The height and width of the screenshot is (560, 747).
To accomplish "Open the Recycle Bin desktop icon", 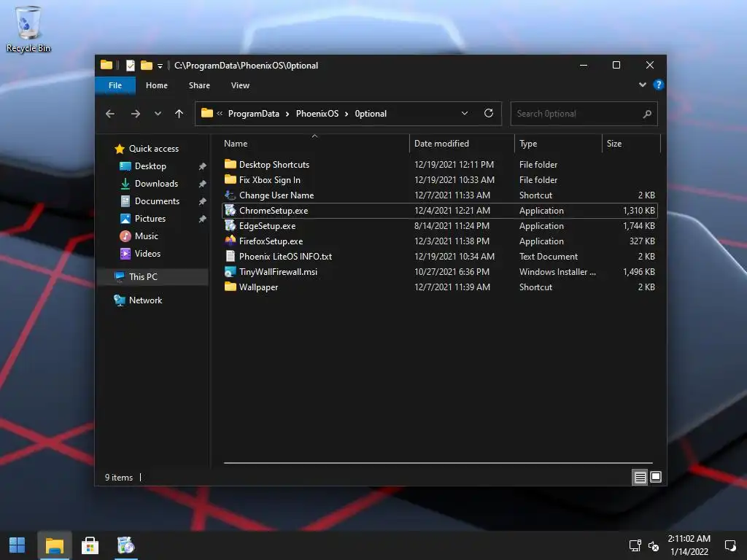I will coord(28,29).
